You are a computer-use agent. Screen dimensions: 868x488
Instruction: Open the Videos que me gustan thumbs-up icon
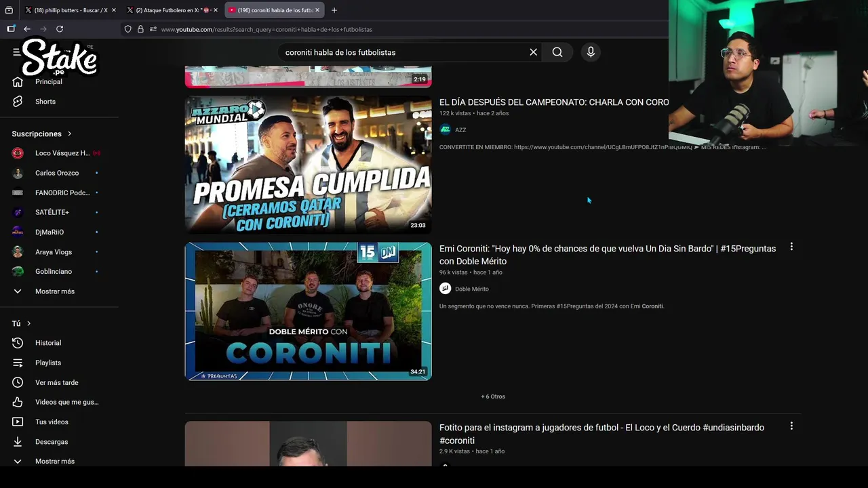point(18,402)
